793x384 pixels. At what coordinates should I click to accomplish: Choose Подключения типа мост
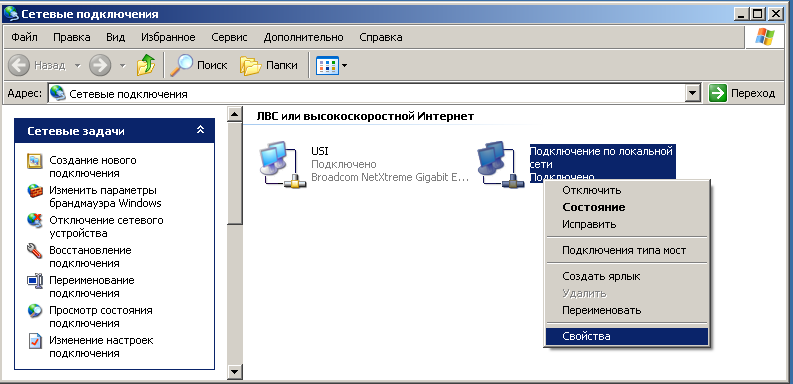click(x=627, y=250)
